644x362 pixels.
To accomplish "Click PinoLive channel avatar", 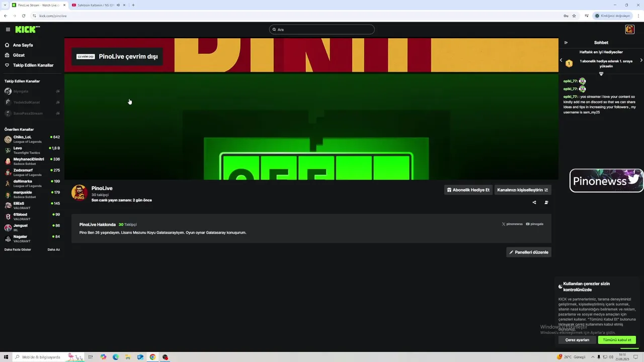I will click(x=79, y=193).
